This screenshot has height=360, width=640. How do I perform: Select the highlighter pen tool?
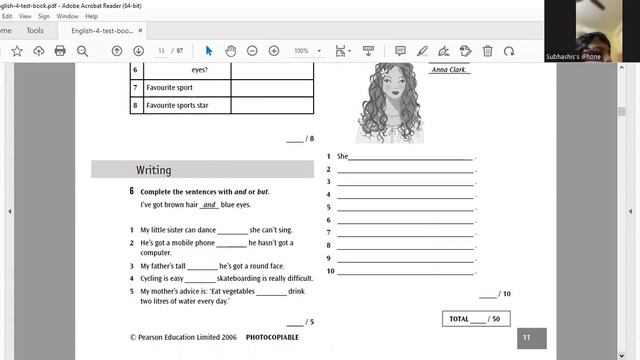point(422,51)
